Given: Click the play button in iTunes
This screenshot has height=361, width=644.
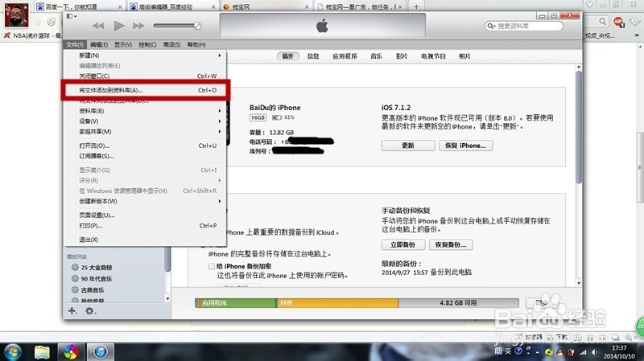Looking at the screenshot, I should pyautogui.click(x=118, y=26).
